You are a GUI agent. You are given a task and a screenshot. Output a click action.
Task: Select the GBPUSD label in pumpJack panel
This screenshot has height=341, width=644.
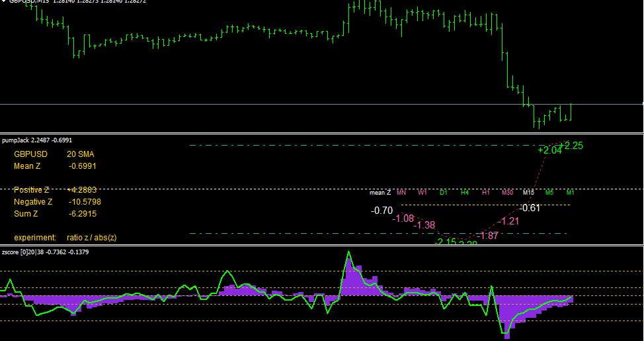(x=30, y=154)
